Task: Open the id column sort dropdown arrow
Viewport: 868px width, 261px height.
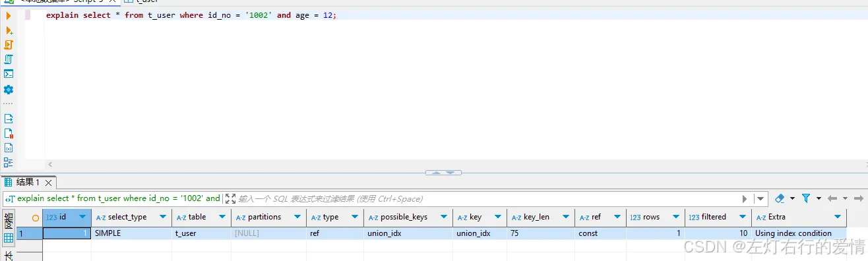Action: coord(83,217)
